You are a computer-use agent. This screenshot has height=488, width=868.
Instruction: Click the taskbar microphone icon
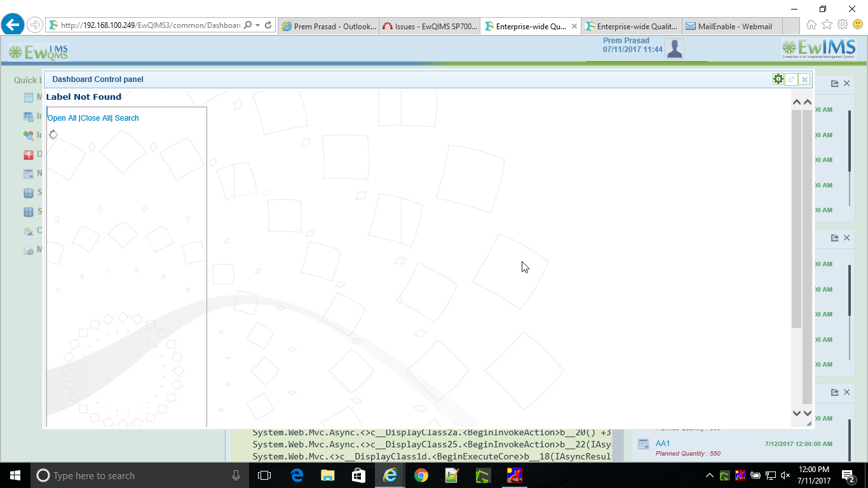tap(236, 475)
